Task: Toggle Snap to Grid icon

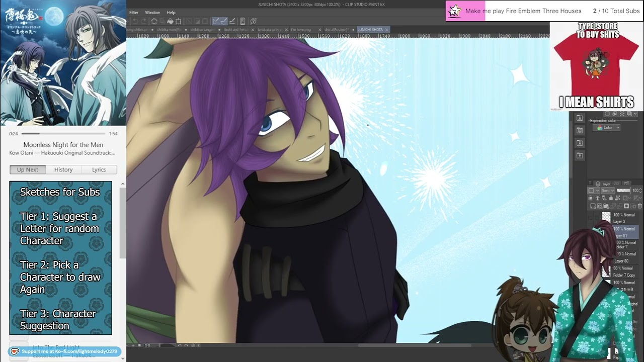Action: 232,21
